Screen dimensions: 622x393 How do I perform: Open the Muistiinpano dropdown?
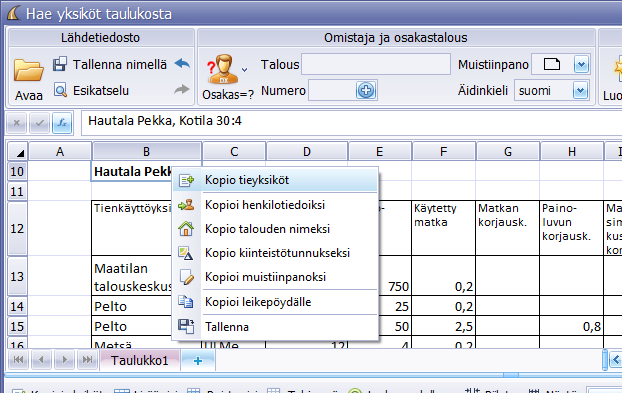click(581, 64)
